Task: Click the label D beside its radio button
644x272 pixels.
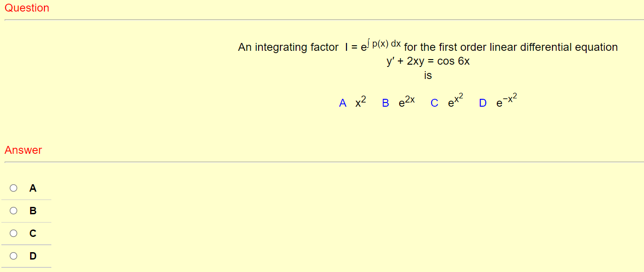Action: click(33, 256)
